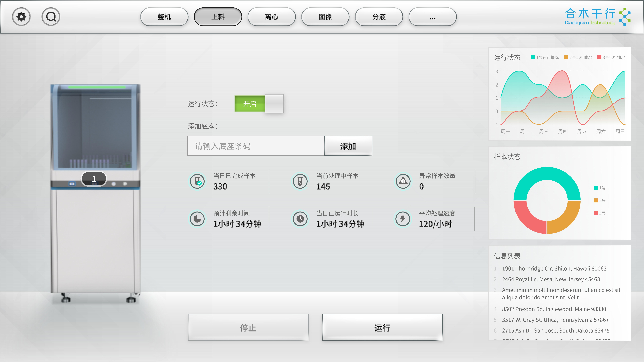Viewport: 644px width, 362px height.
Task: Click the completed samples tube icon
Action: (197, 181)
